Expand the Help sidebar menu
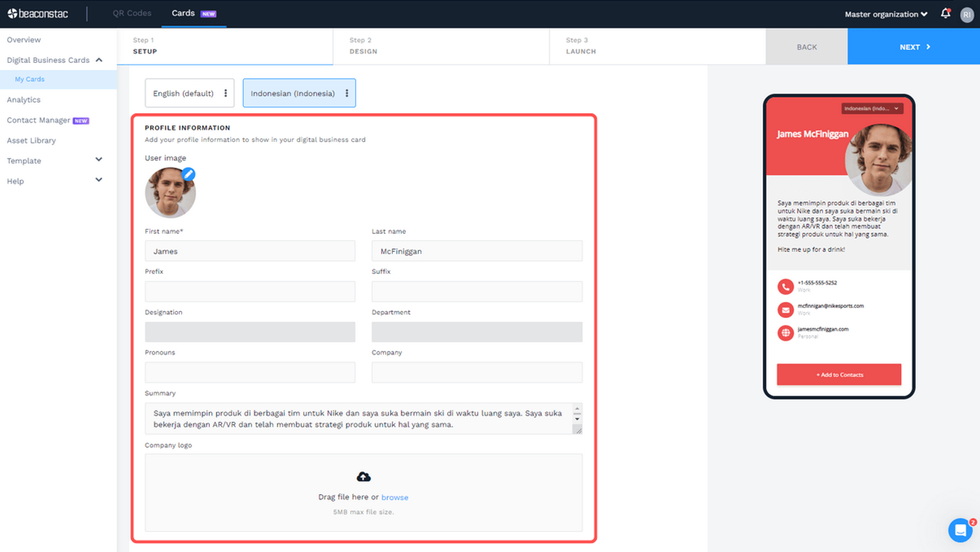 [x=99, y=180]
